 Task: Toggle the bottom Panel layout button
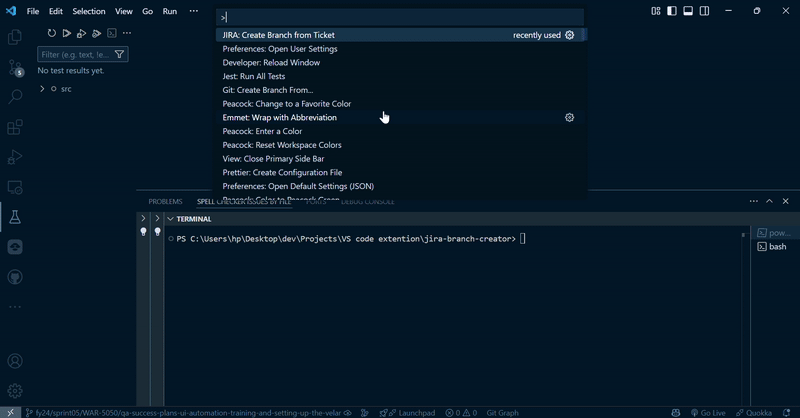point(688,11)
